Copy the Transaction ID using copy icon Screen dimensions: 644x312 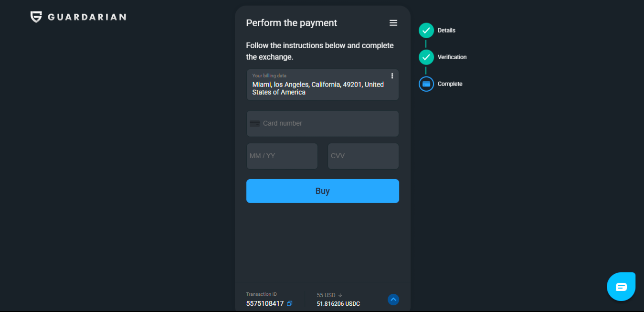click(290, 303)
